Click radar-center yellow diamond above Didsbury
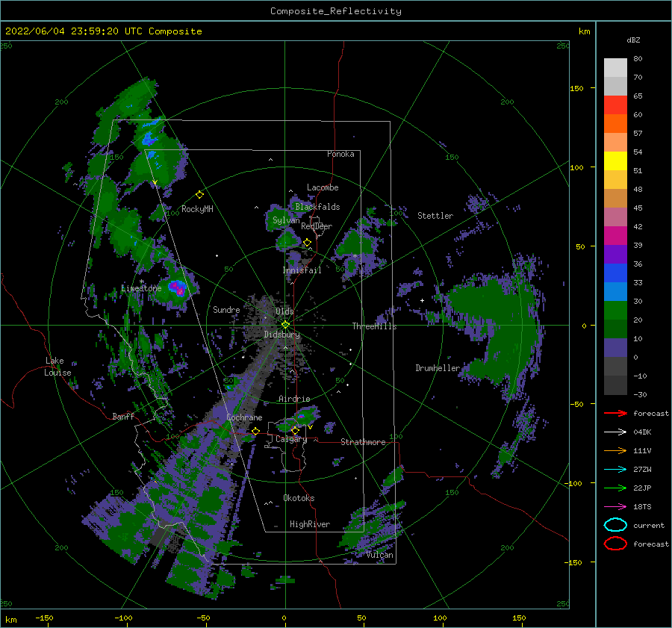This screenshot has width=672, height=628. 285,325
